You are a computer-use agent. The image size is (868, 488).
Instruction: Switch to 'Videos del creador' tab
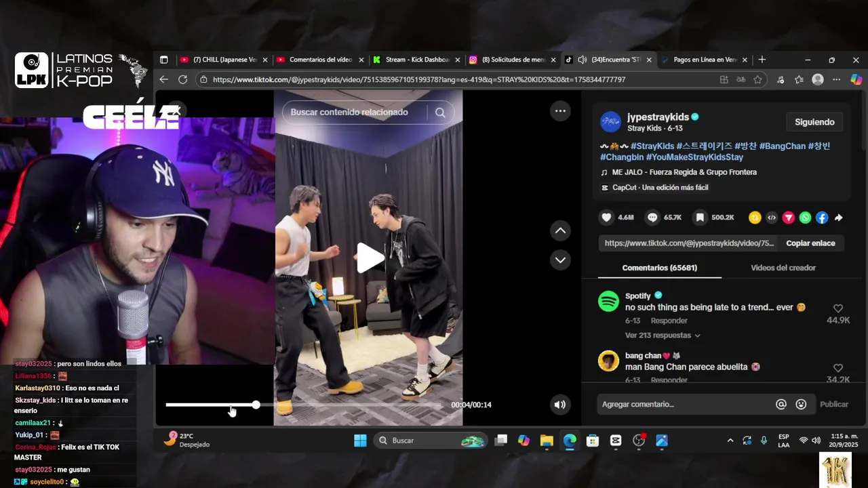(783, 268)
